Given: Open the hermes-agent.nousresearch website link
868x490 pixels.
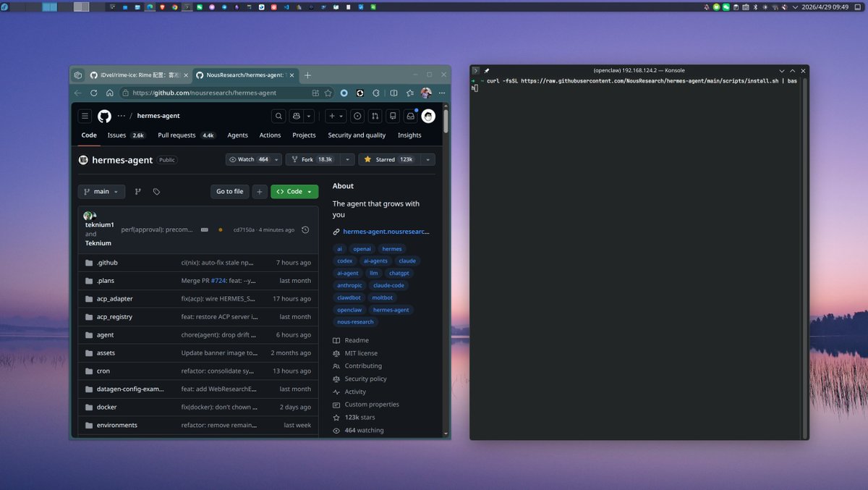Looking at the screenshot, I should pos(386,232).
